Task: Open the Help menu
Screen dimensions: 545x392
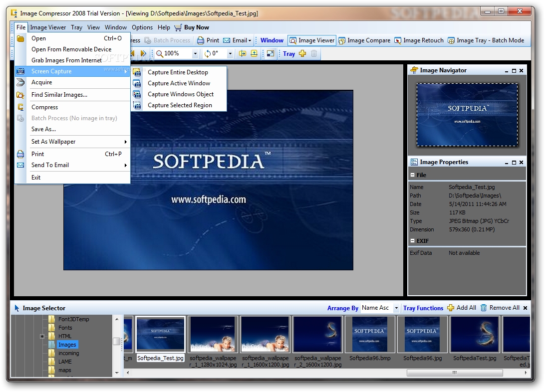Action: tap(164, 27)
